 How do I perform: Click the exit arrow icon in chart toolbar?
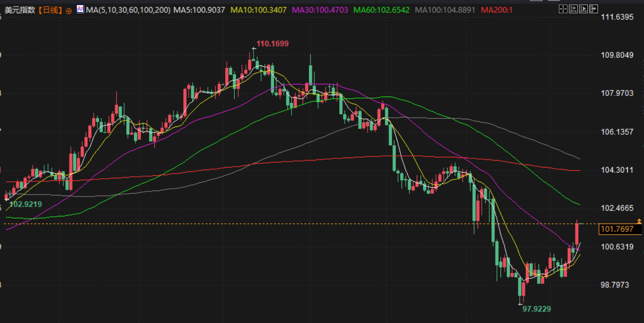(x=594, y=9)
